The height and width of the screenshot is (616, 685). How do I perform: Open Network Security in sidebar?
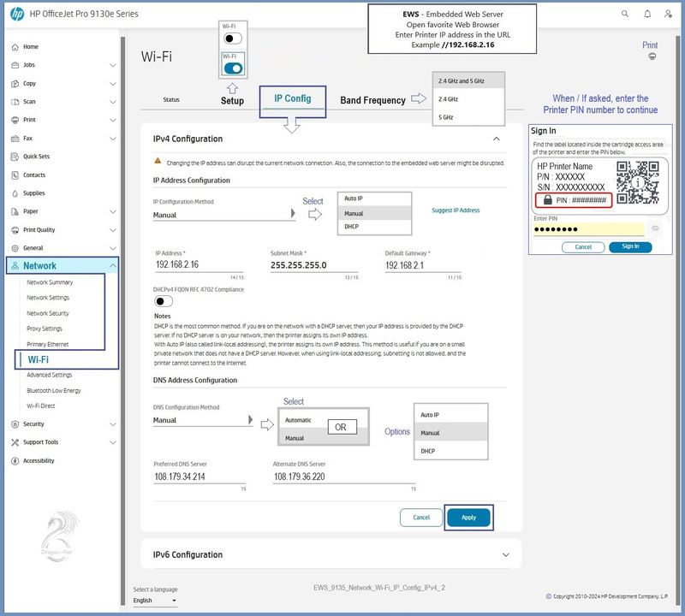pos(48,313)
